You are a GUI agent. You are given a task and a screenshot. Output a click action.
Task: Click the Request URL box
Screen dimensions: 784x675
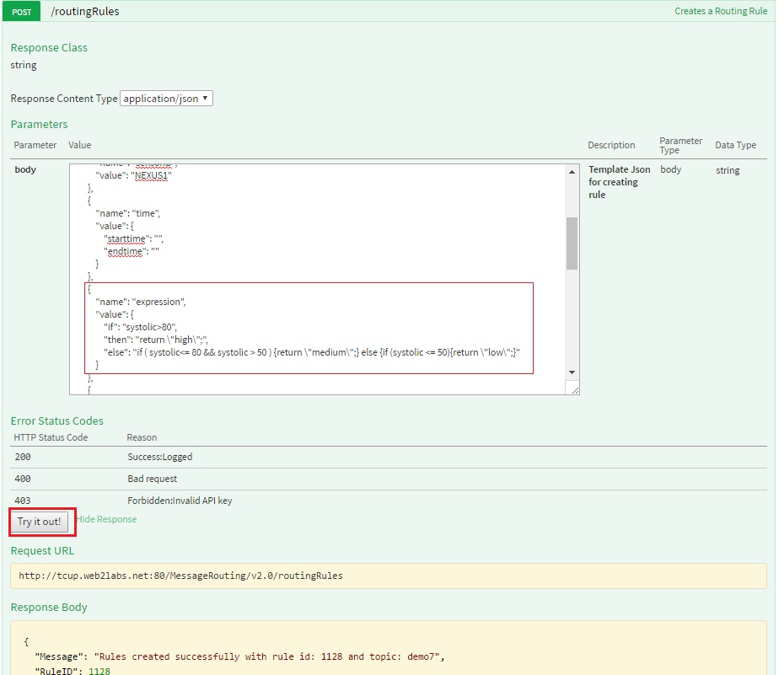coord(388,576)
